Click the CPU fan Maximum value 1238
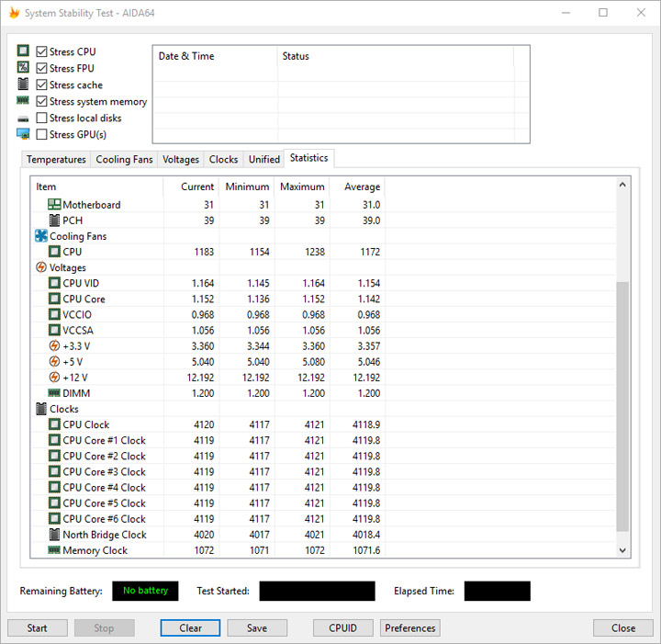This screenshot has height=644, width=661. 315,252
